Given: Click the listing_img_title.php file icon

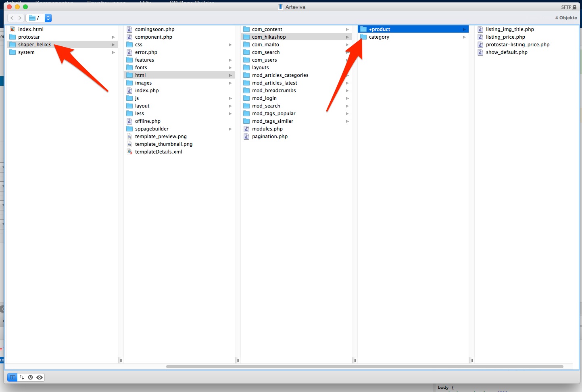Looking at the screenshot, I should (x=480, y=29).
